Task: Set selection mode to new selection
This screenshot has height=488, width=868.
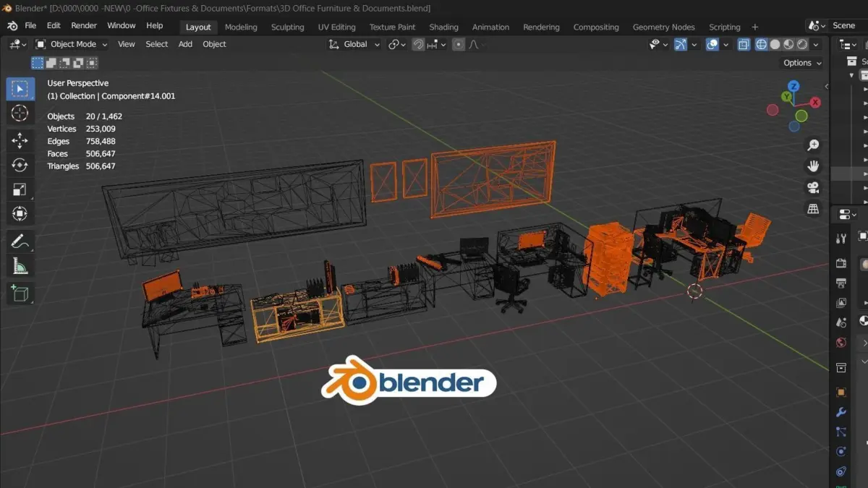Action: (x=37, y=63)
